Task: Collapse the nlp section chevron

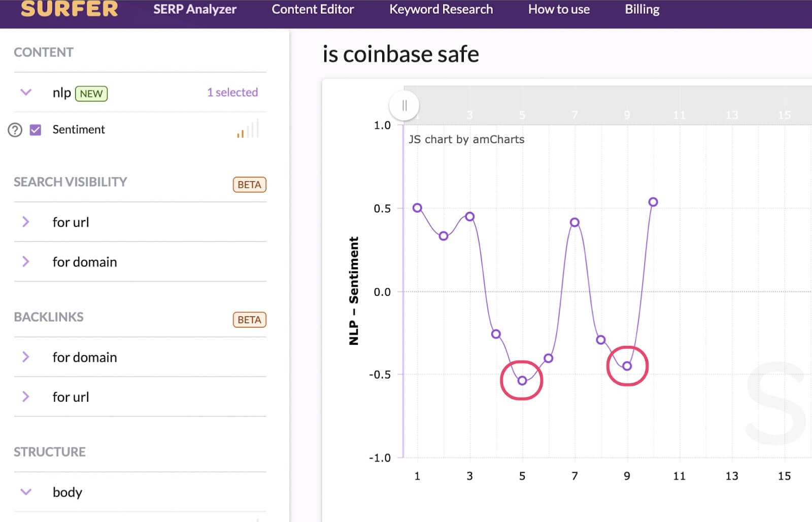Action: click(26, 92)
